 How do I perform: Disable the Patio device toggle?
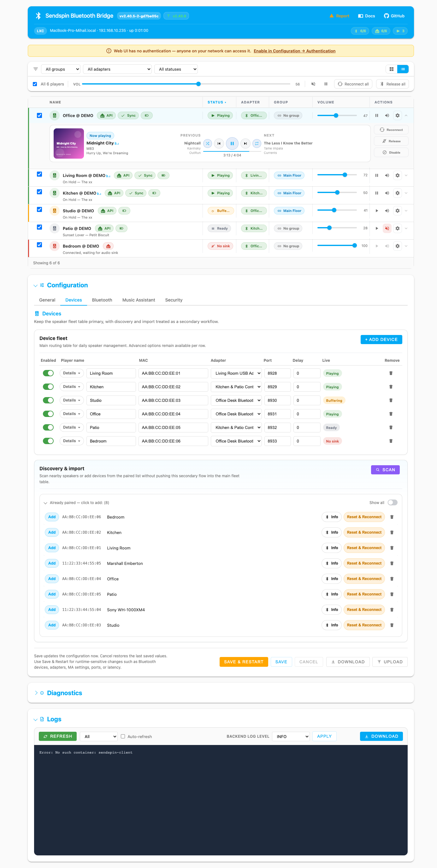click(48, 427)
